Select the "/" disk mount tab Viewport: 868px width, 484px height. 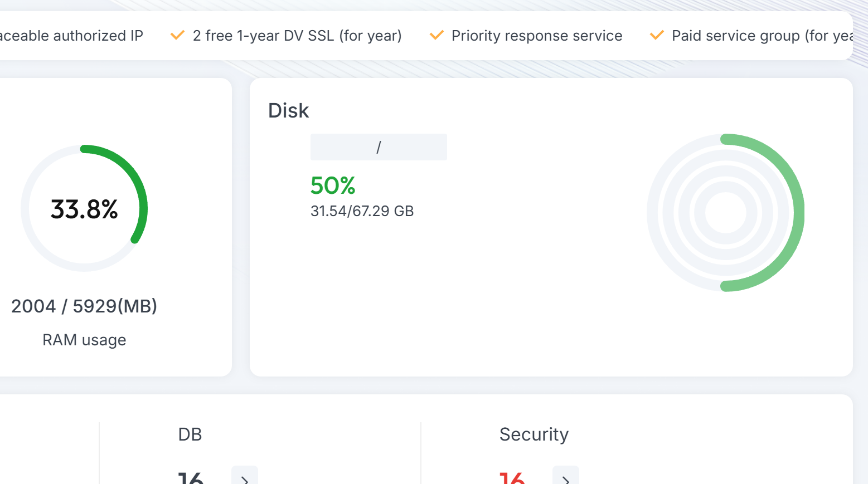(x=379, y=147)
